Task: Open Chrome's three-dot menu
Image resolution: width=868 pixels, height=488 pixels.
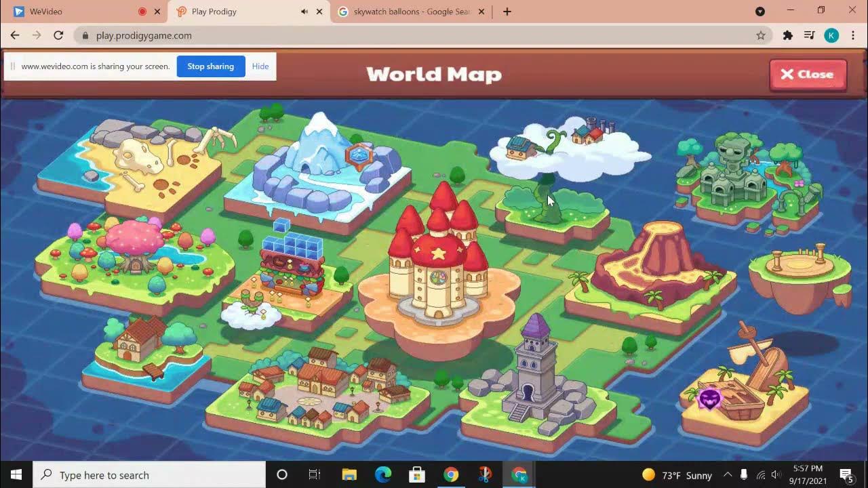Action: point(853,35)
